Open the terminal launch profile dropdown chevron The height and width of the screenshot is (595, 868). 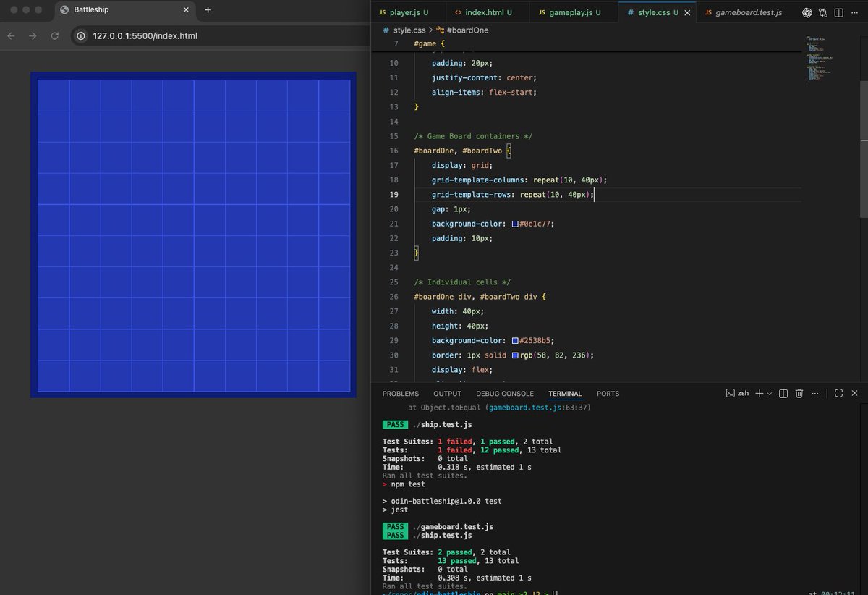click(x=769, y=393)
